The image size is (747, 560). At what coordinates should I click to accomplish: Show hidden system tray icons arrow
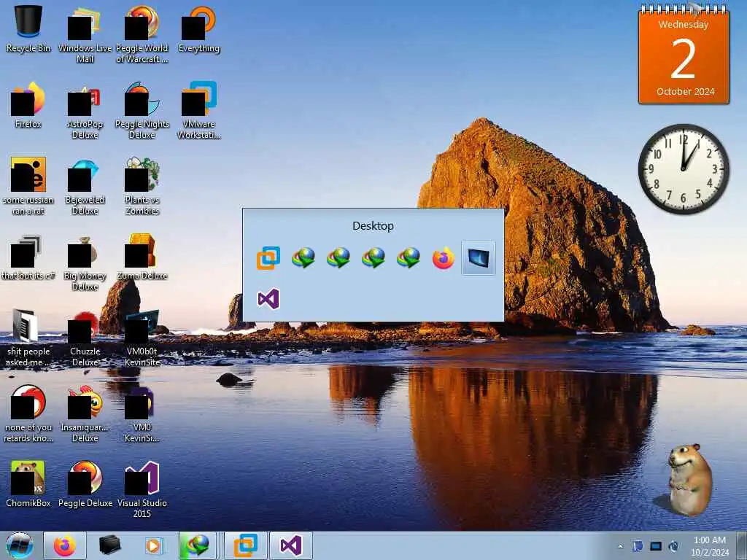pyautogui.click(x=620, y=546)
